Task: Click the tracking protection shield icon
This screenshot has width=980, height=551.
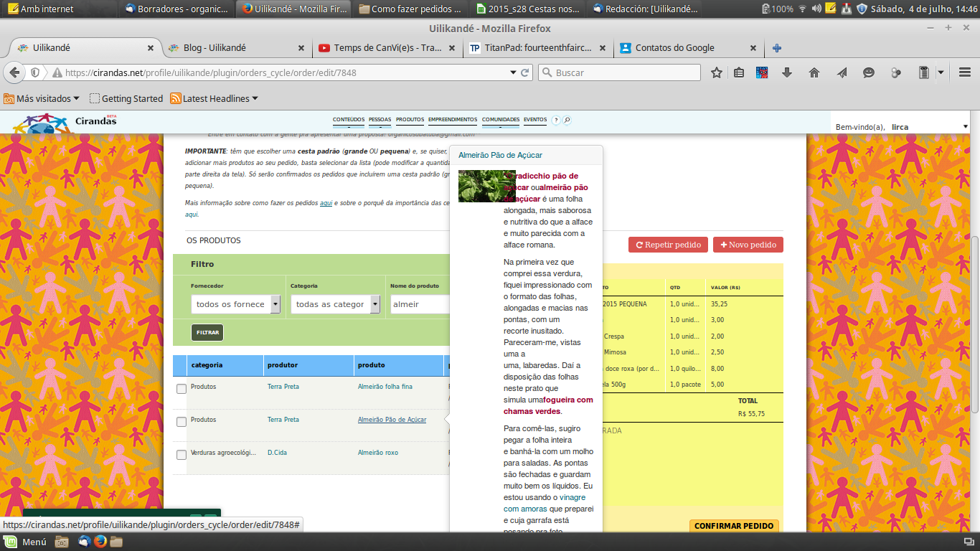Action: (34, 72)
